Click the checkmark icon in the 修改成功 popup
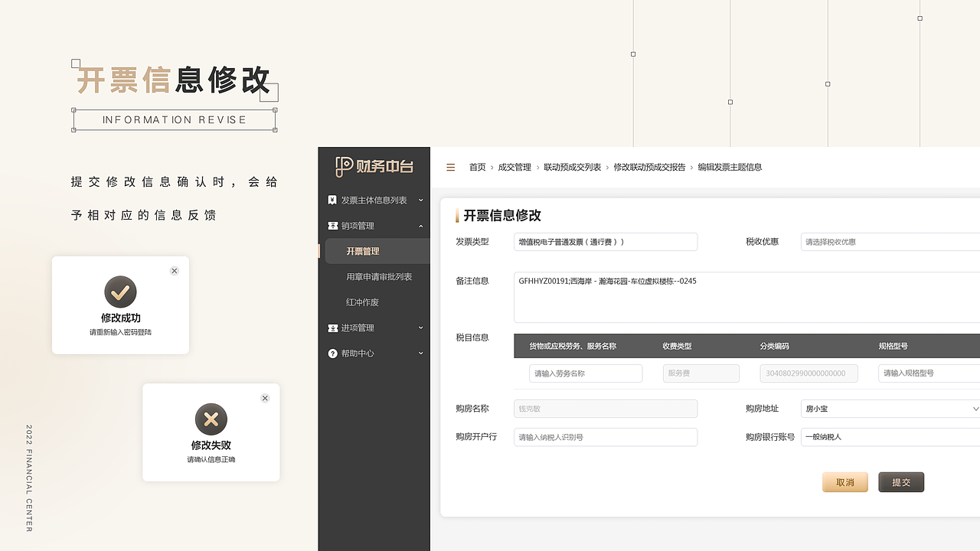Viewport: 980px width, 551px height. pos(120,292)
